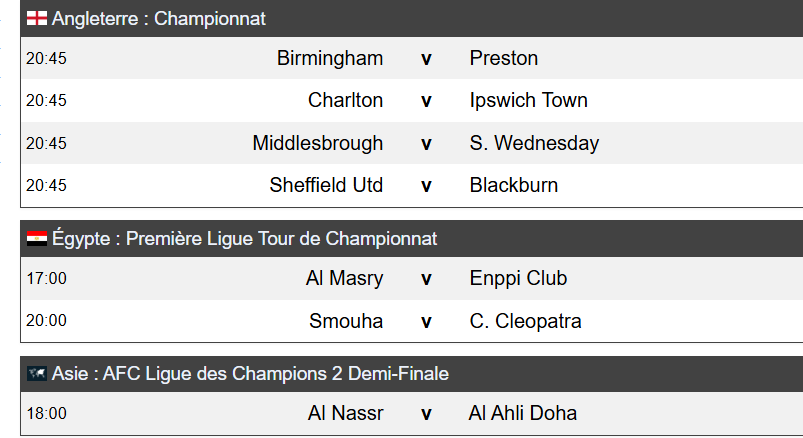Image resolution: width=803 pixels, height=438 pixels.
Task: Click the England flag icon
Action: tap(36, 19)
